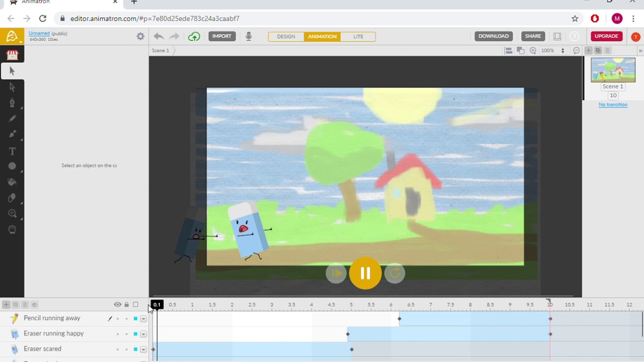Toggle visibility of all layers eye icon
The image size is (644, 362).
[x=118, y=305]
